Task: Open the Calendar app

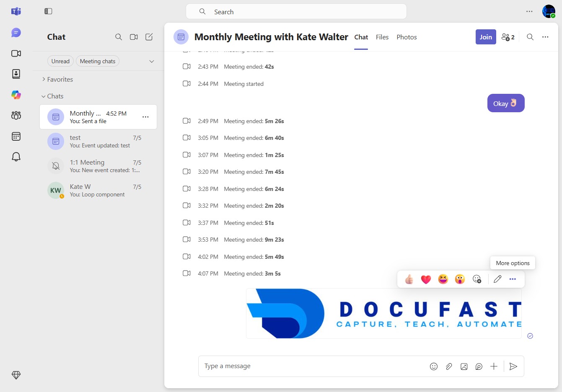Action: pos(16,136)
